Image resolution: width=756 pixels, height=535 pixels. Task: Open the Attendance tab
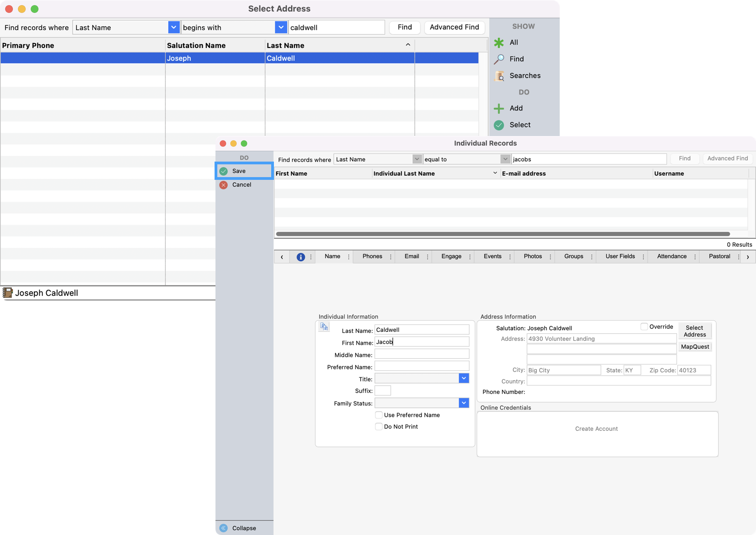pos(672,257)
